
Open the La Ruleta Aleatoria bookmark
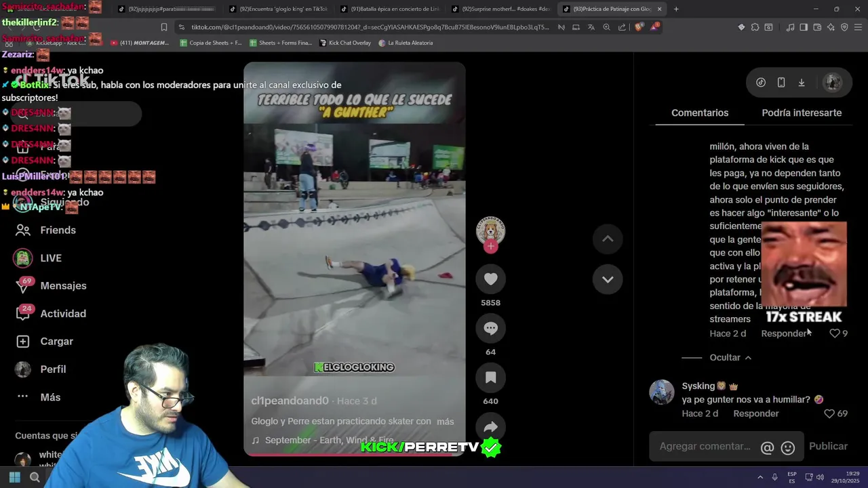(406, 43)
